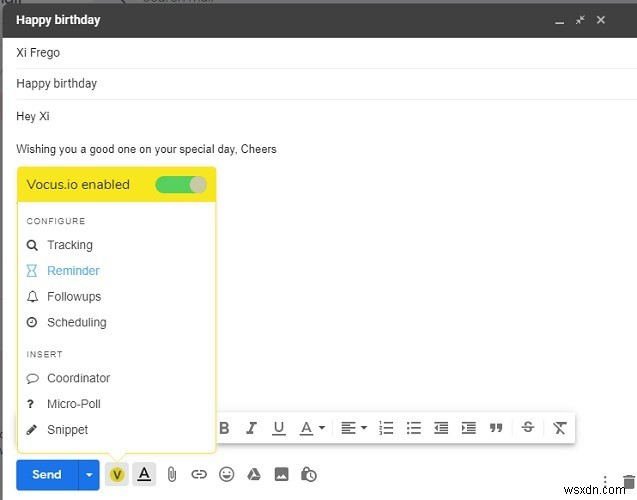
Task: Discard draft with trash icon
Action: 629,482
